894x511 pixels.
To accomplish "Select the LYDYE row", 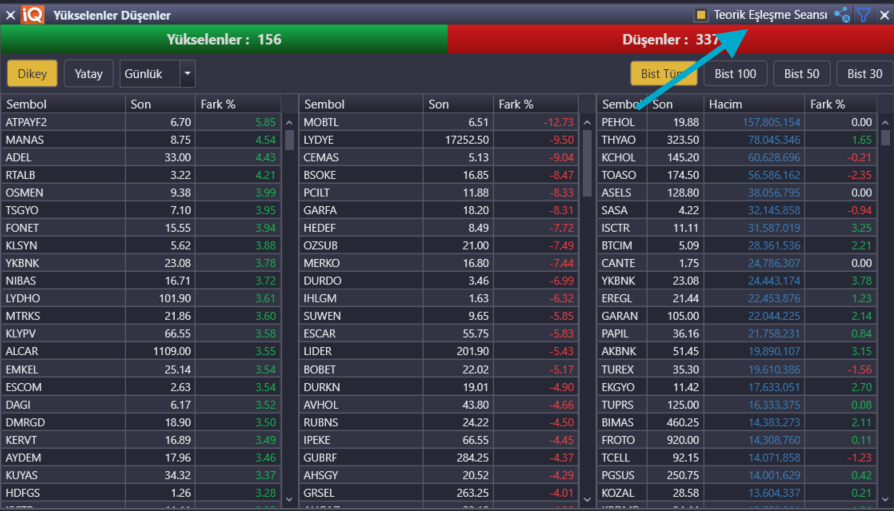I will [x=439, y=140].
